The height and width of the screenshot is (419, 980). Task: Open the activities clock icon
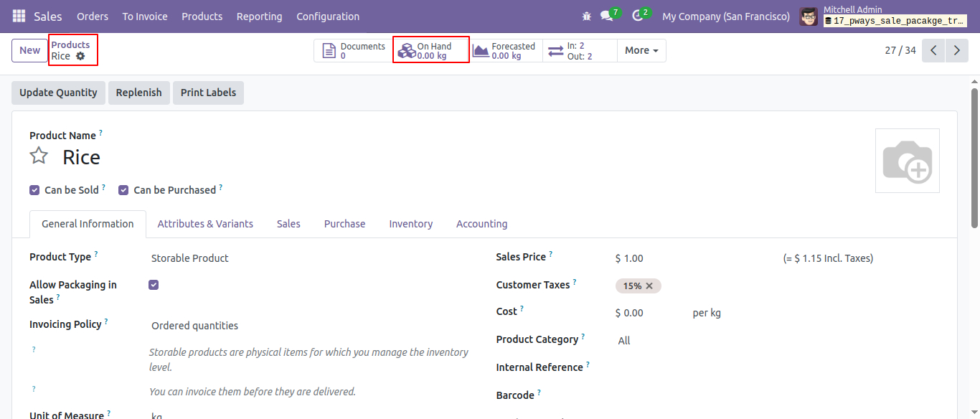[x=637, y=16]
